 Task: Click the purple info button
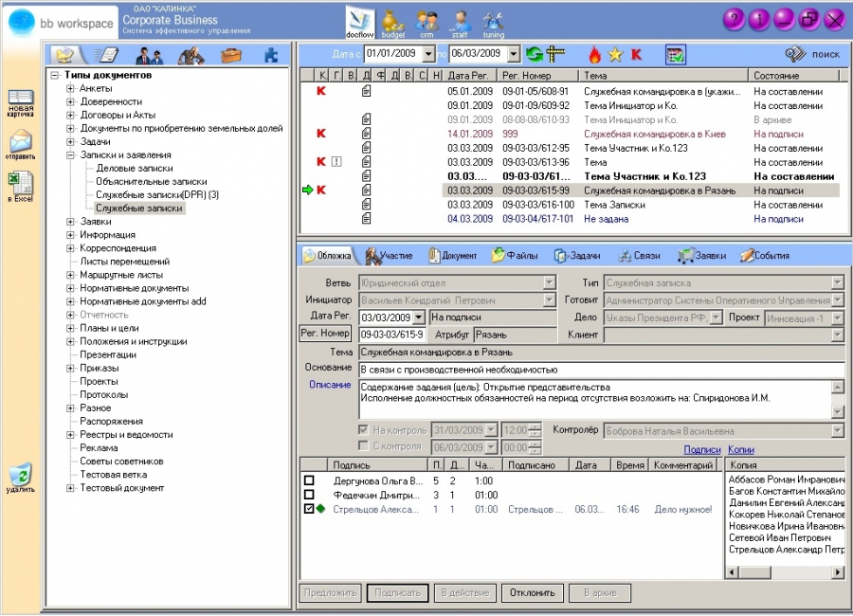click(x=759, y=20)
